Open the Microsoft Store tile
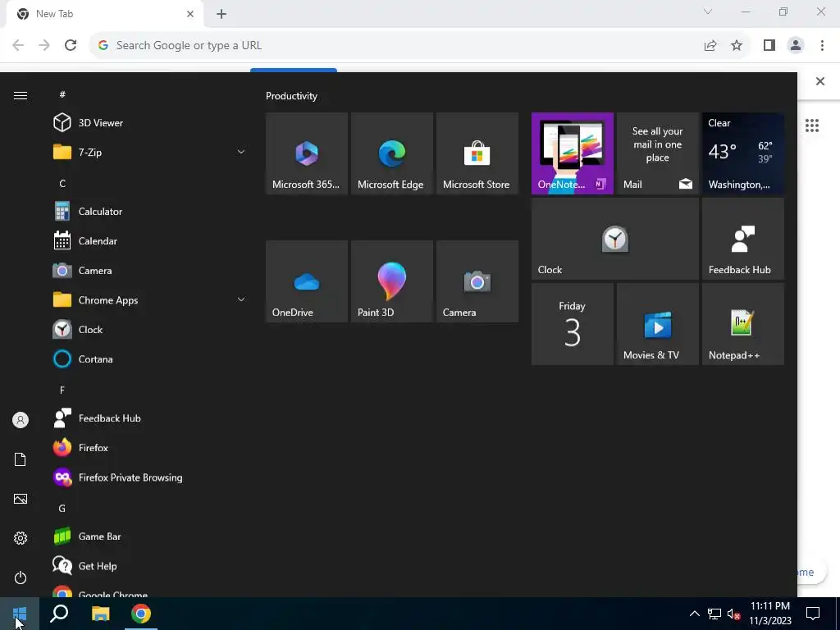This screenshot has height=630, width=840. [x=477, y=153]
